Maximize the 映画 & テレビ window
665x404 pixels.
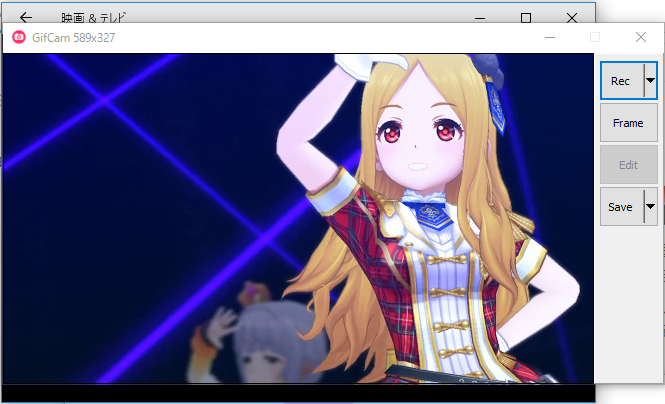coord(526,18)
